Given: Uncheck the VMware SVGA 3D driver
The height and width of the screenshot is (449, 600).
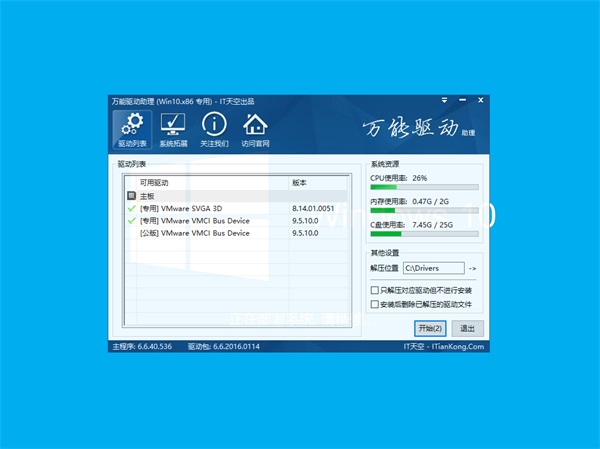Looking at the screenshot, I should point(131,208).
